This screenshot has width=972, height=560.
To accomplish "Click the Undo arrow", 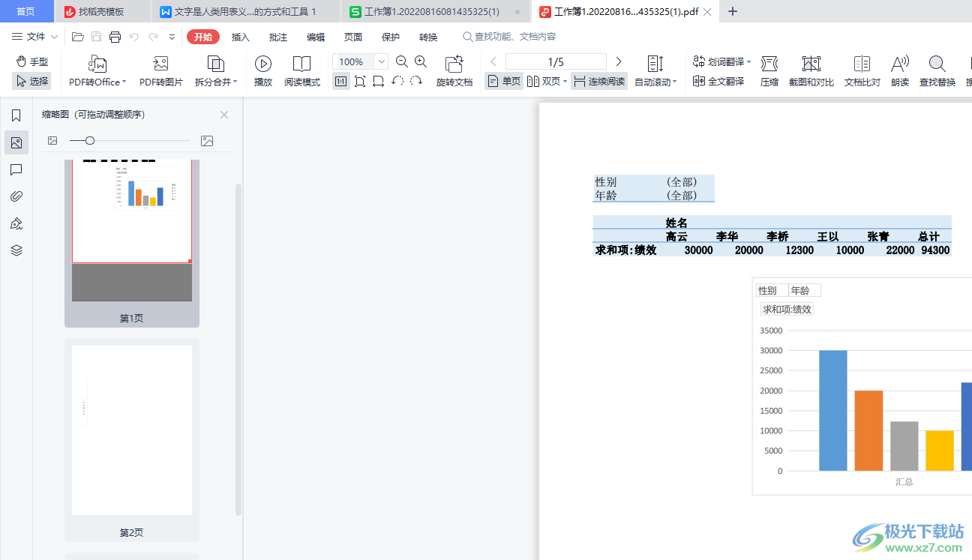I will [x=133, y=37].
